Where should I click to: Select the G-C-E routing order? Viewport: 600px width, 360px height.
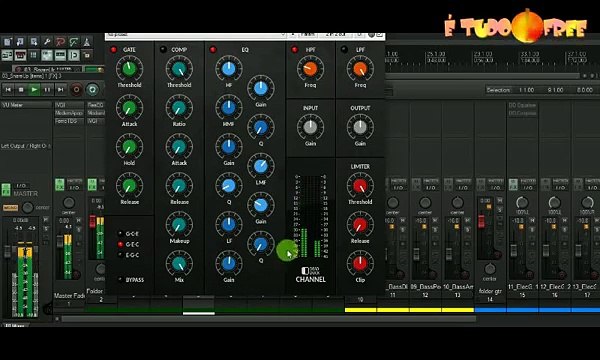(121, 233)
